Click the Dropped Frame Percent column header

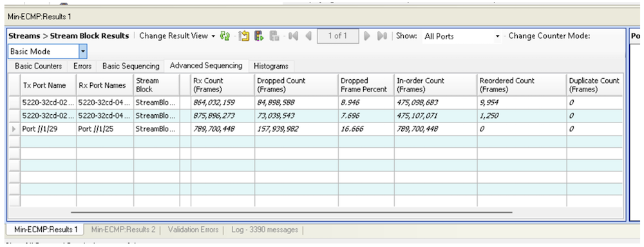click(x=366, y=86)
